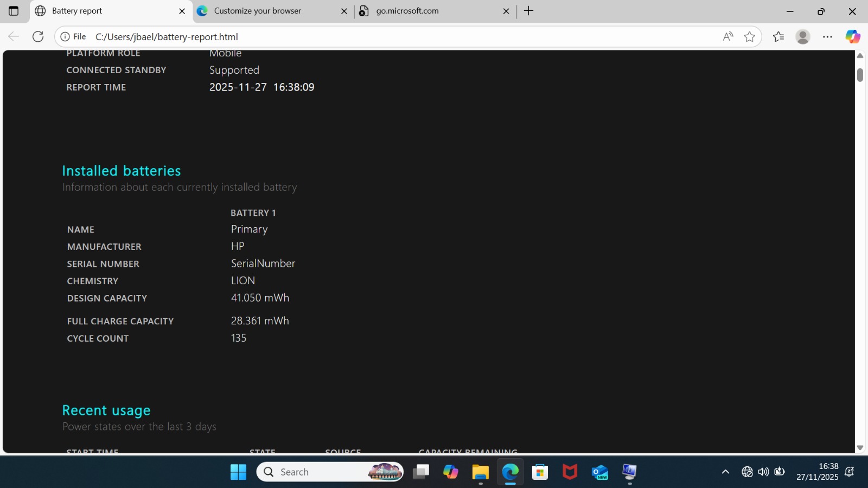Launch Copilot from the browser toolbar

pyautogui.click(x=852, y=36)
